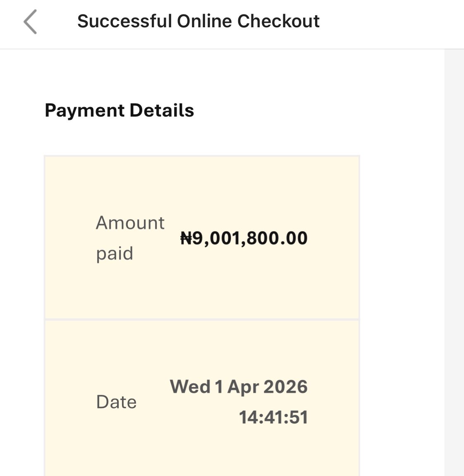Click the Wed 1 Apr 2026 date
The width and height of the screenshot is (464, 476).
click(x=239, y=387)
